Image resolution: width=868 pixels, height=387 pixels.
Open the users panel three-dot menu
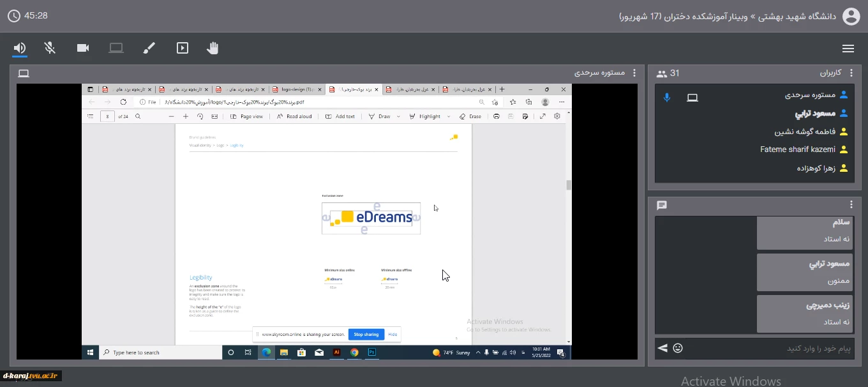(851, 73)
